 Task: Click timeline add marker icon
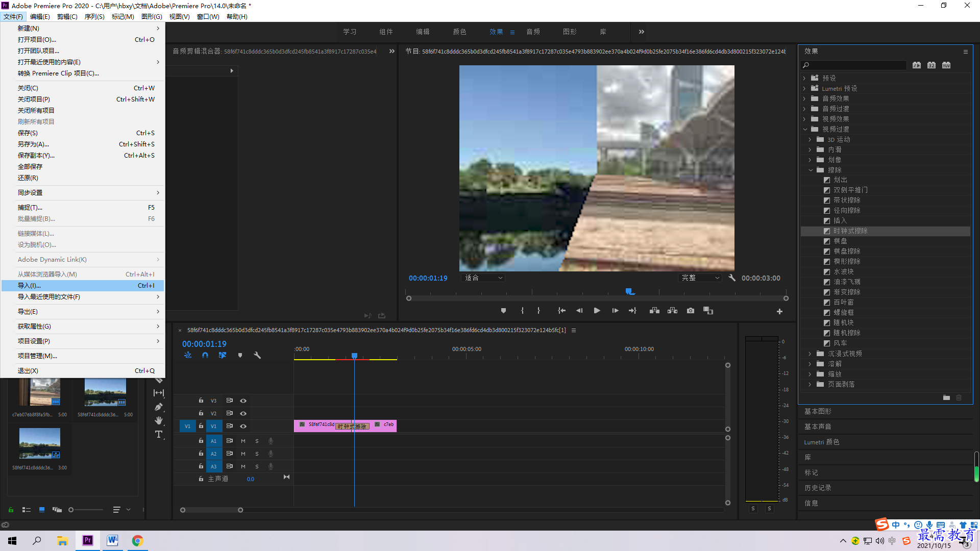pyautogui.click(x=240, y=355)
